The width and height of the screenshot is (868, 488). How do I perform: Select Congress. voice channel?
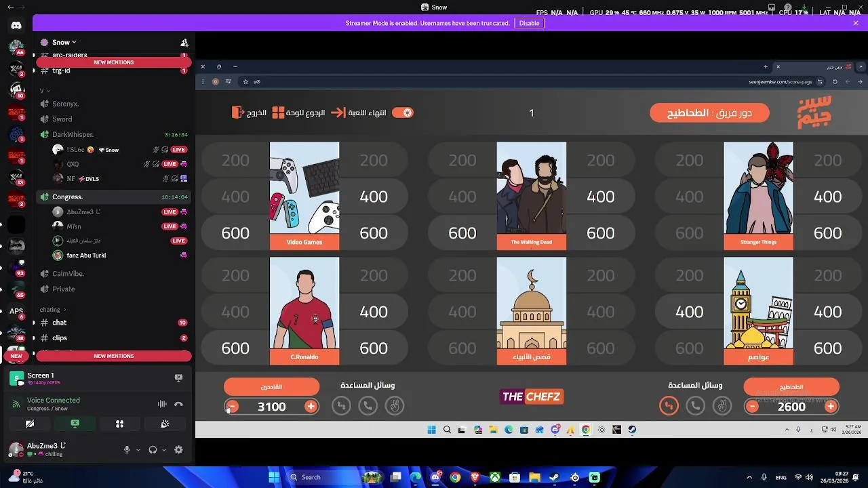click(x=113, y=197)
